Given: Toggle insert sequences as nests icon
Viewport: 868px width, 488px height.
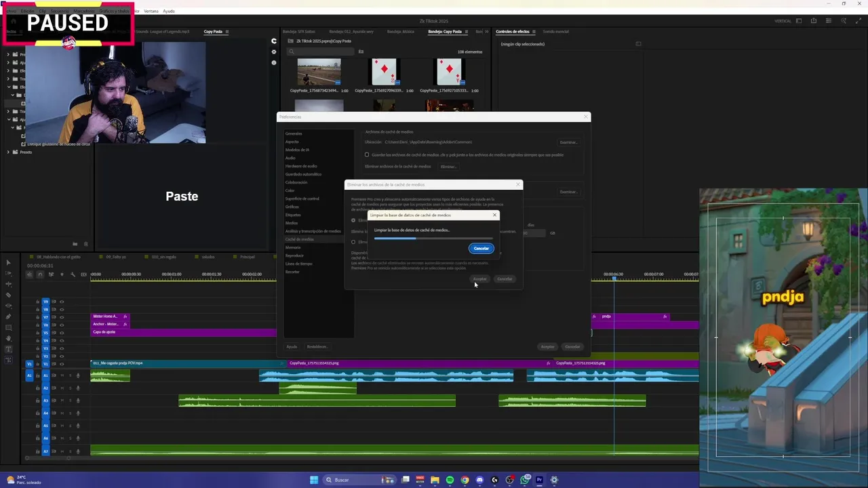Looking at the screenshot, I should (29, 274).
